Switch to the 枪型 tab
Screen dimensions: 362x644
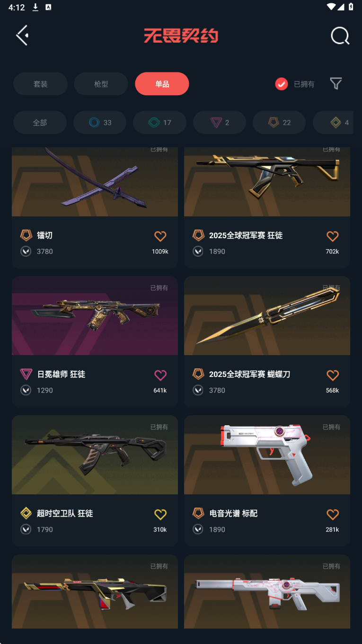(x=101, y=84)
